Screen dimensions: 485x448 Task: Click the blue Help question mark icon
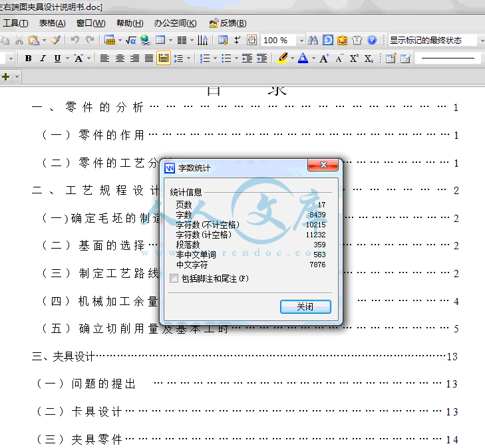(372, 40)
